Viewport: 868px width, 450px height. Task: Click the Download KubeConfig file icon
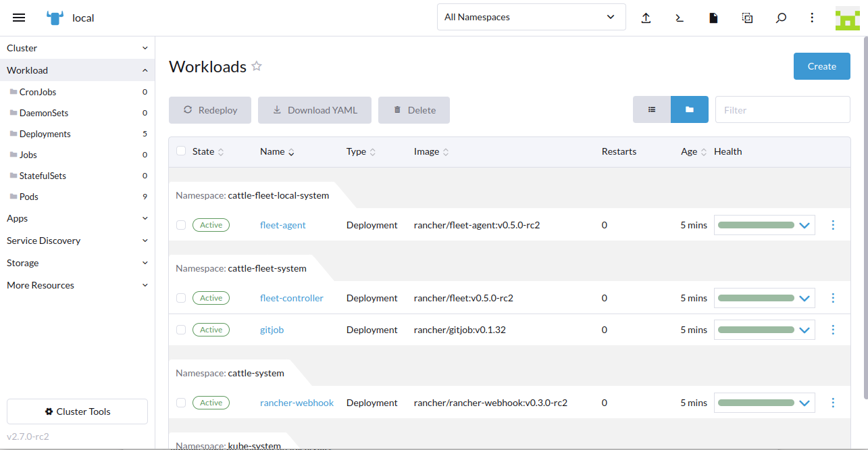point(713,18)
